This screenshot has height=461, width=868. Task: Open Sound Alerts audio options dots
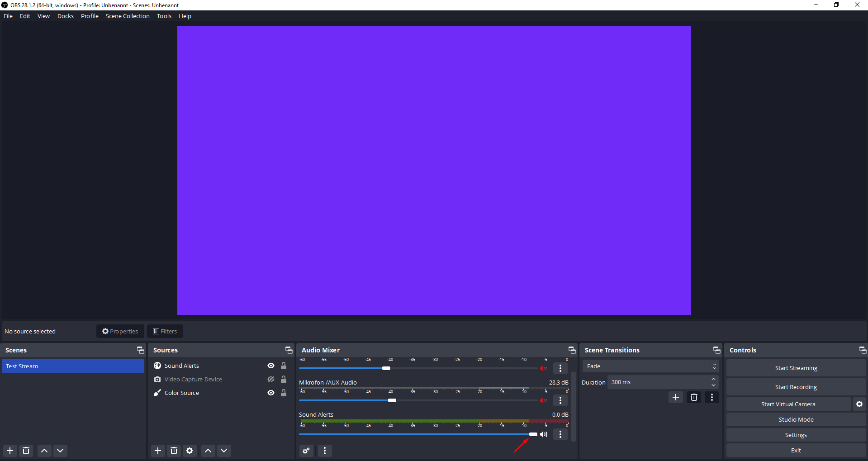[560, 434]
